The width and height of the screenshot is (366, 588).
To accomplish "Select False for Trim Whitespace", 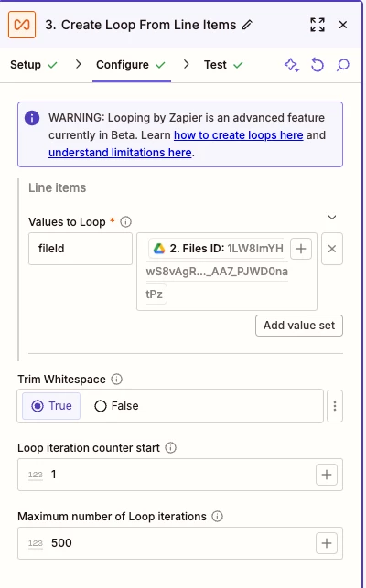I will point(116,406).
